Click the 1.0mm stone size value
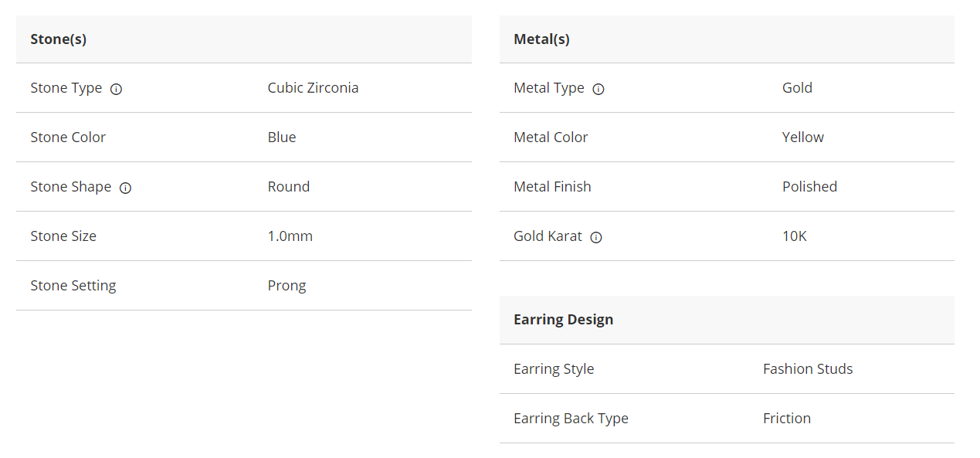Screen dimensions: 980x458 point(290,236)
